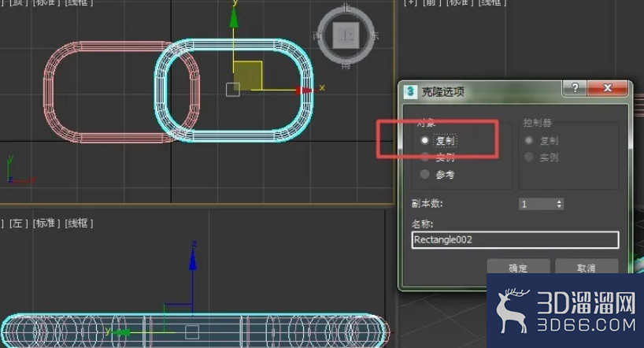Select the 参考 object radio button
The height and width of the screenshot is (348, 644).
(424, 174)
